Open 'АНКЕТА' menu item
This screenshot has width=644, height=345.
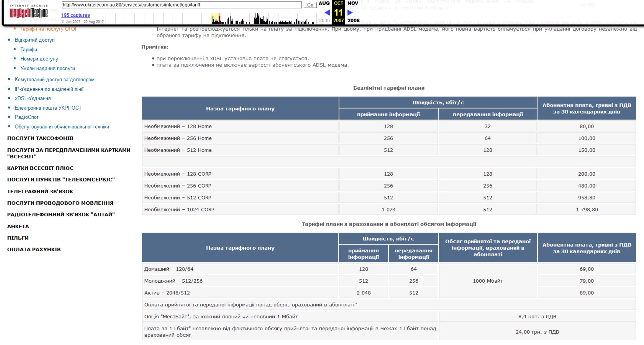(18, 226)
